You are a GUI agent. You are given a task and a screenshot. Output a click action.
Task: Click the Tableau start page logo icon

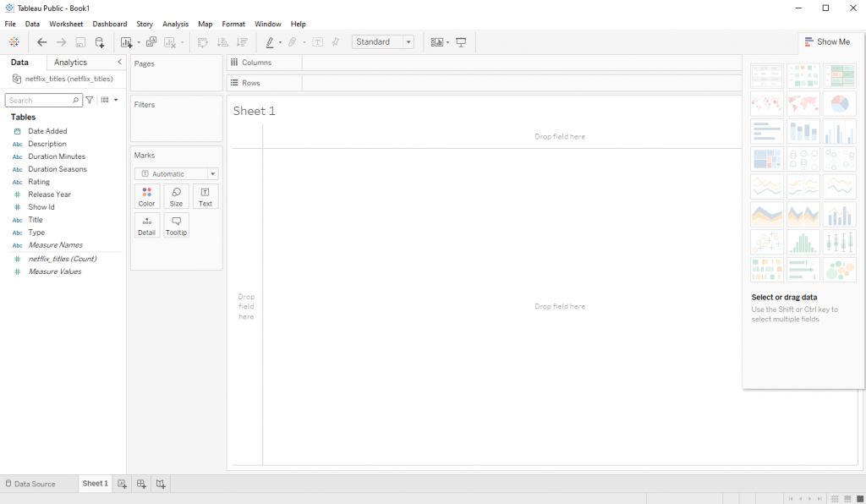pos(14,42)
